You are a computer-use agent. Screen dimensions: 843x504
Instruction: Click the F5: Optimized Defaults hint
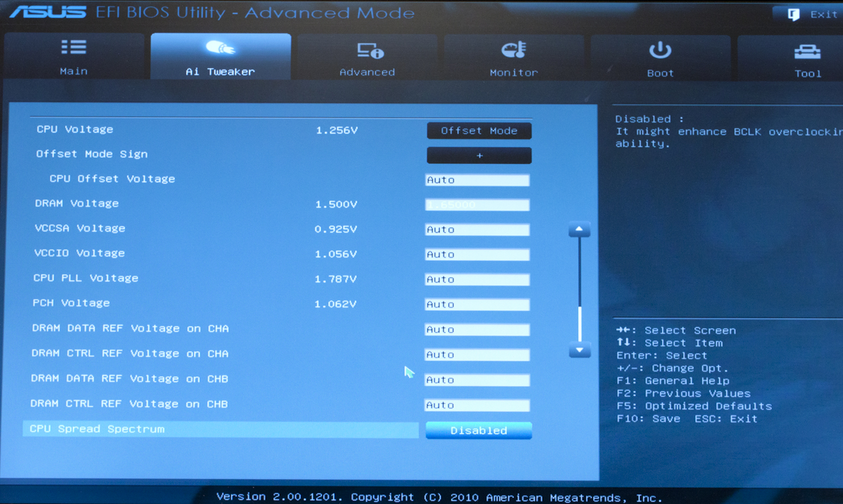pos(694,406)
